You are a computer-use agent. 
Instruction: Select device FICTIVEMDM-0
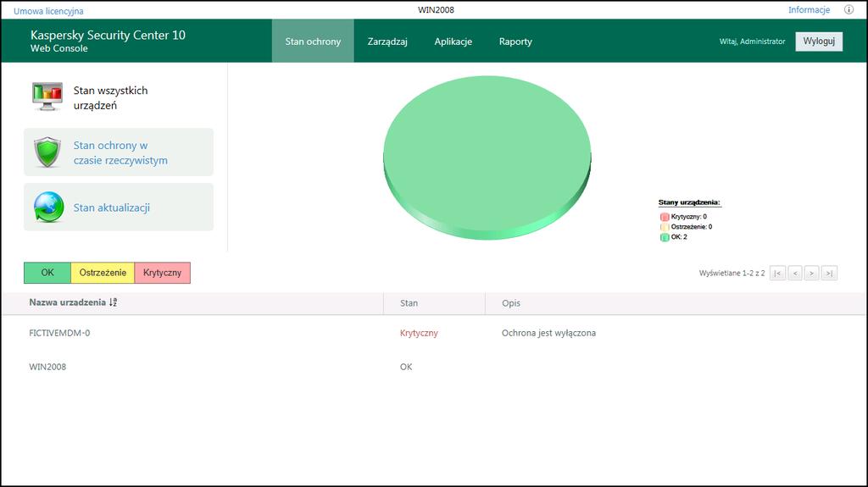pos(59,333)
